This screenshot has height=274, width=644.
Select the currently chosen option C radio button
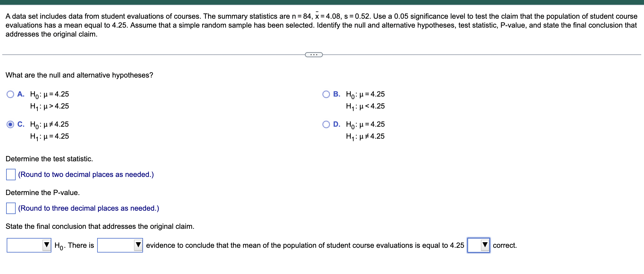[10, 124]
